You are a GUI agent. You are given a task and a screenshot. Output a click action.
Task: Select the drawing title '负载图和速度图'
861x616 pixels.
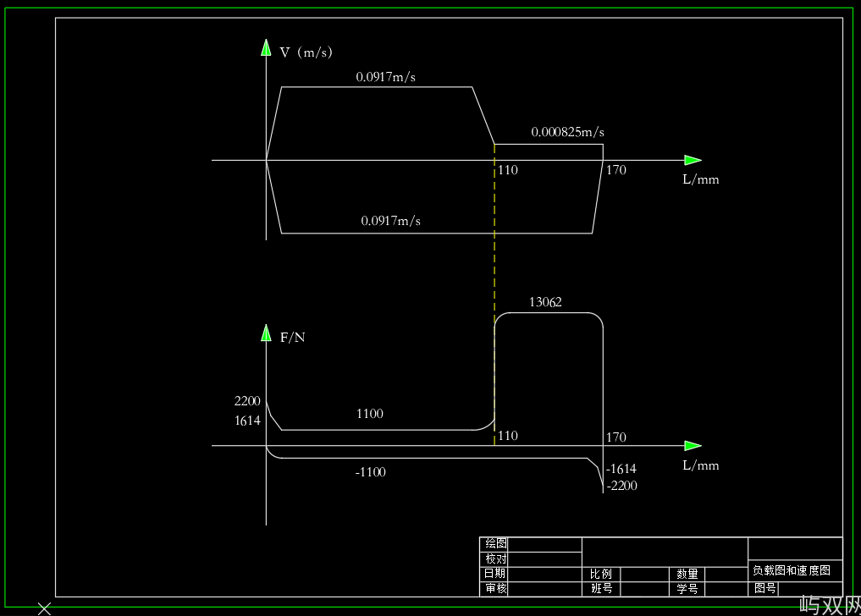pyautogui.click(x=792, y=570)
